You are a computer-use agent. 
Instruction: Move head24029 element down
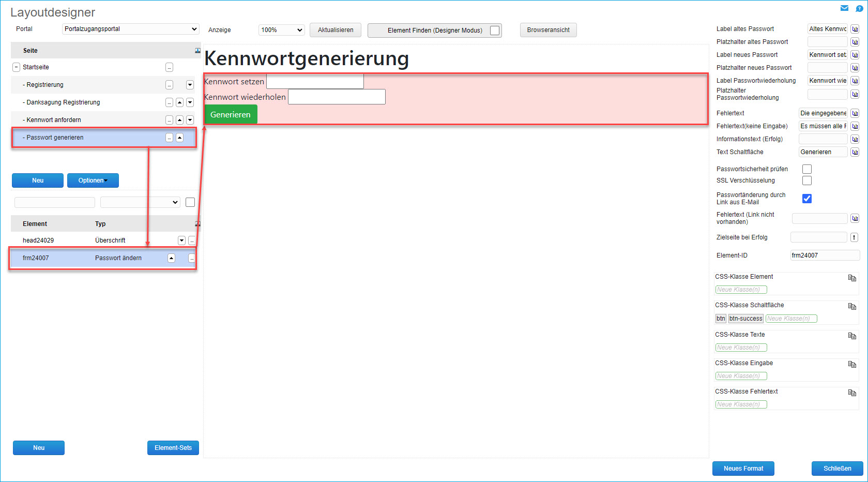click(x=181, y=240)
